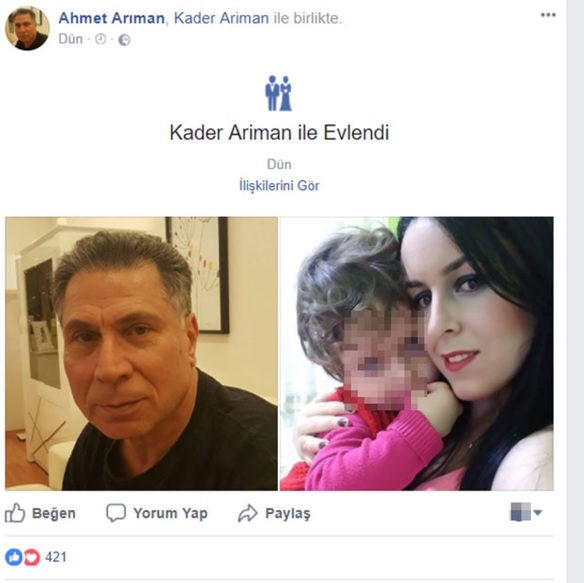This screenshot has width=584, height=583.
Task: Expand the post-as identity dropdown arrow
Action: coord(537,513)
